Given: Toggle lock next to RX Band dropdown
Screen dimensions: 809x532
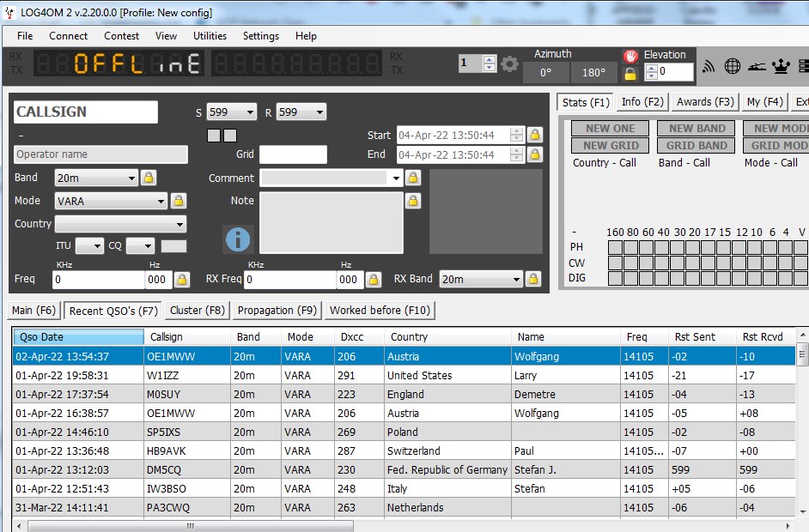Looking at the screenshot, I should point(533,280).
